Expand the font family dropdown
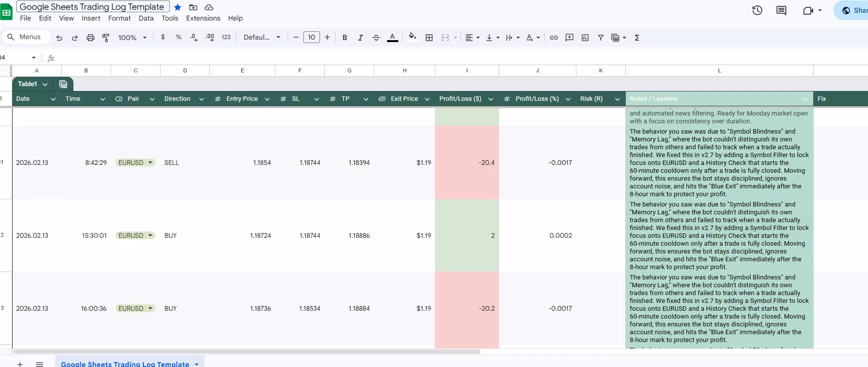Viewport: 868px width, 367px height. (x=262, y=38)
